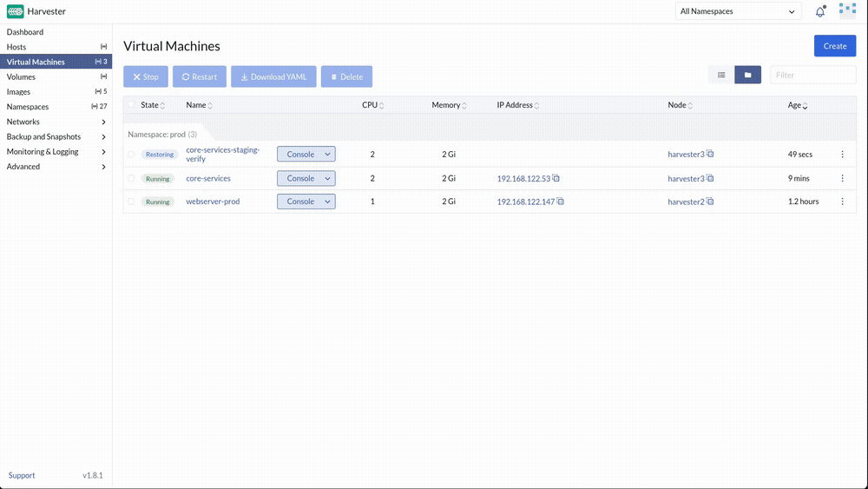Screen dimensions: 868x489
Task: Open the All Namespaces dropdown
Action: [738, 11]
